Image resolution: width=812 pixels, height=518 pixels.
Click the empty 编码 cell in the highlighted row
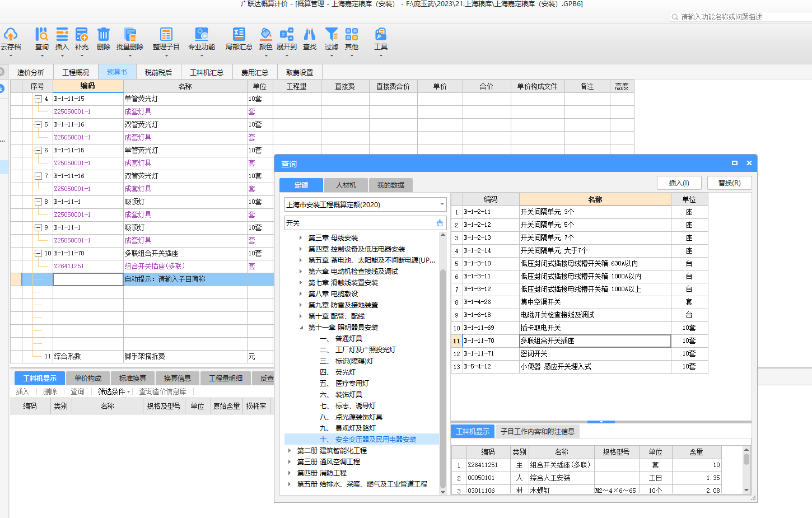pyautogui.click(x=88, y=279)
